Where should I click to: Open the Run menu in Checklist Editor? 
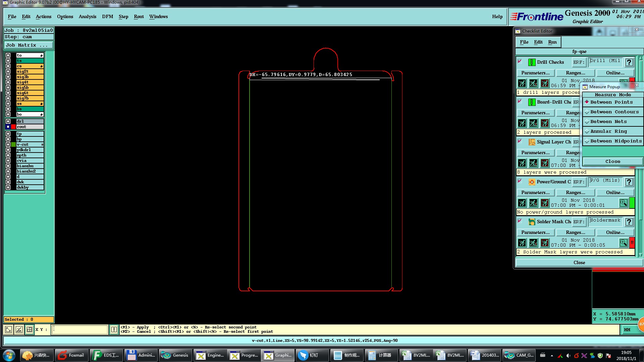pyautogui.click(x=552, y=42)
